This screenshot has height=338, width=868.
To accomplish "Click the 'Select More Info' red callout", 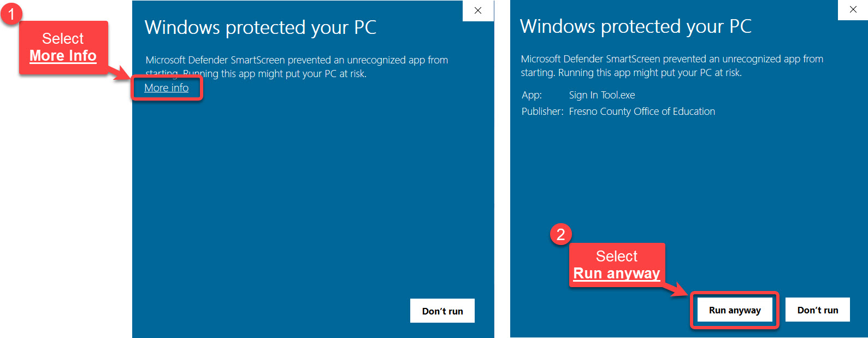I will click(63, 48).
